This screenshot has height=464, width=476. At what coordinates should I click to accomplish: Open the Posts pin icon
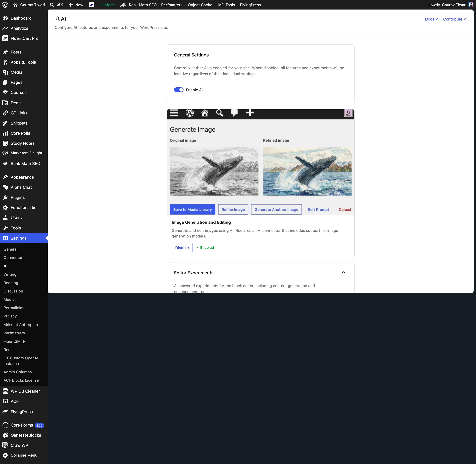tap(5, 52)
